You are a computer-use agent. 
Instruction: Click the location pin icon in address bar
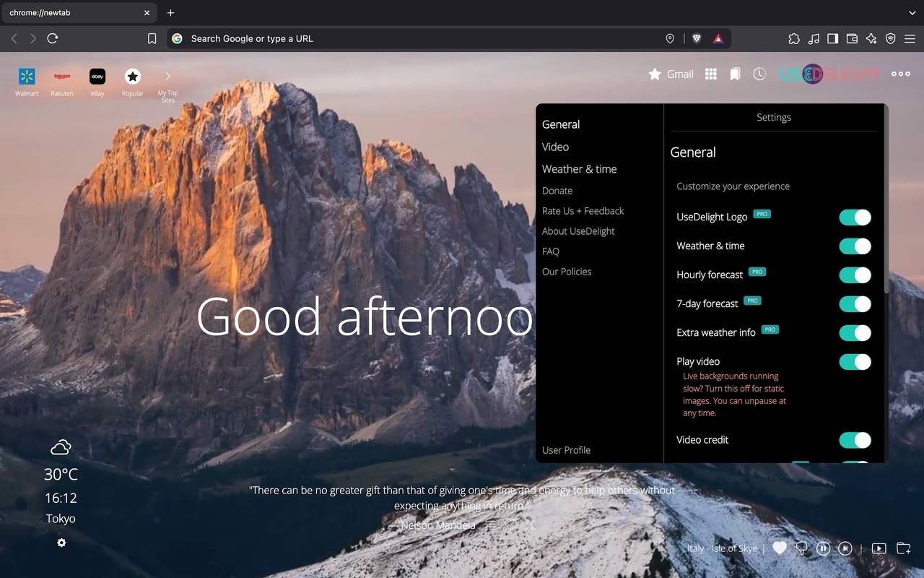tap(670, 38)
